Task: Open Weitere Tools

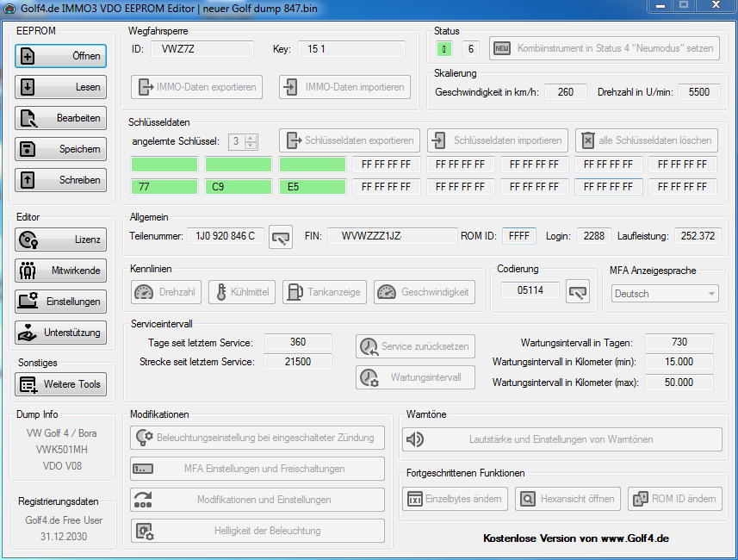Action: pyautogui.click(x=59, y=384)
